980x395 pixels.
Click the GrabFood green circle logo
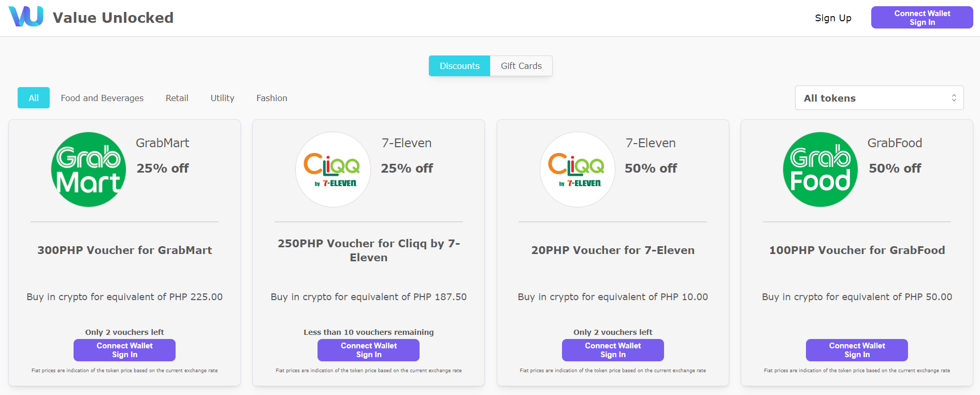(x=820, y=170)
